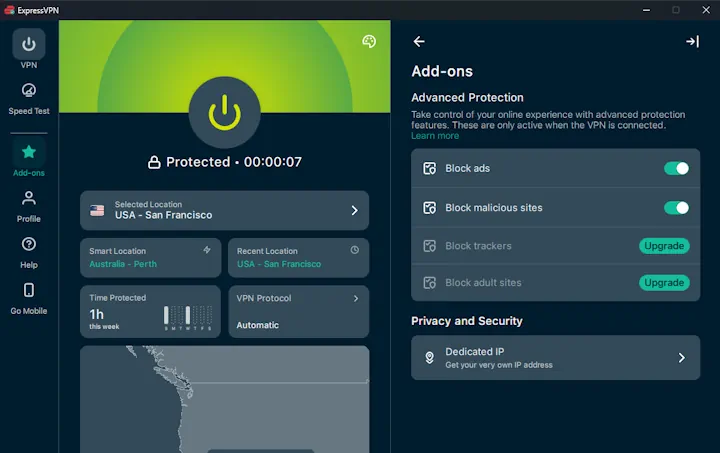
Task: Click the ExpressVPN logo in title bar
Action: 9,10
